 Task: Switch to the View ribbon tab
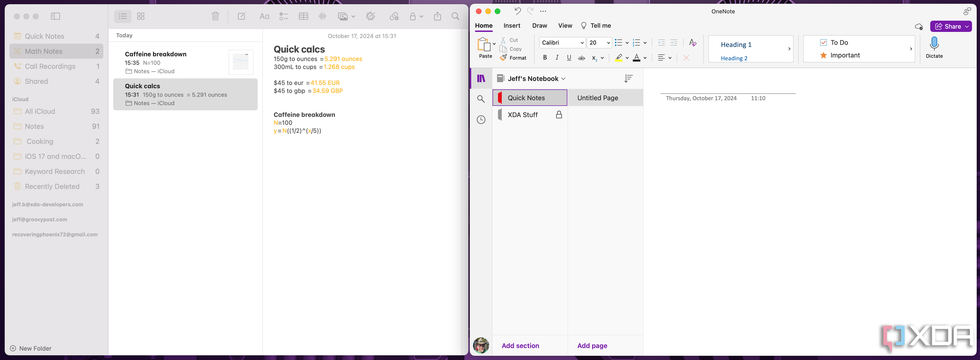coord(565,26)
